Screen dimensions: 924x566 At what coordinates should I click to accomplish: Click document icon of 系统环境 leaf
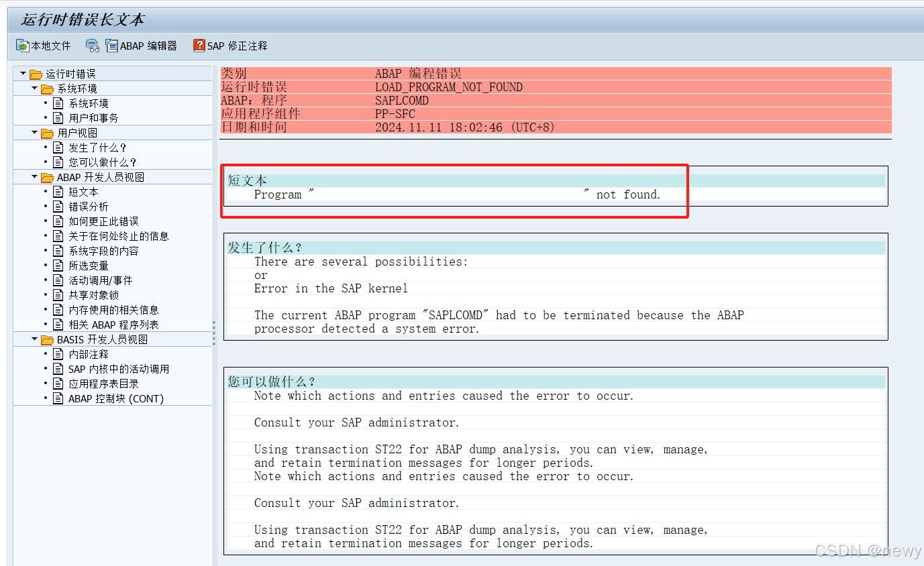coord(58,103)
